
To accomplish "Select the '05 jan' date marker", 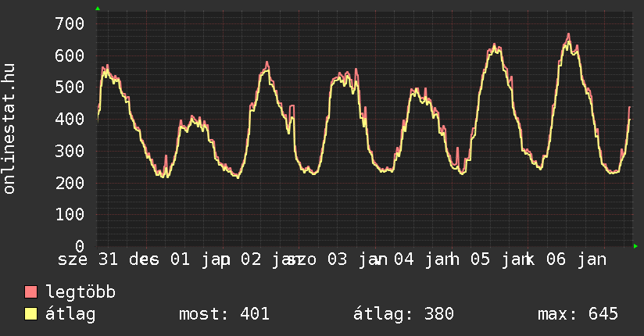I will (500, 259).
